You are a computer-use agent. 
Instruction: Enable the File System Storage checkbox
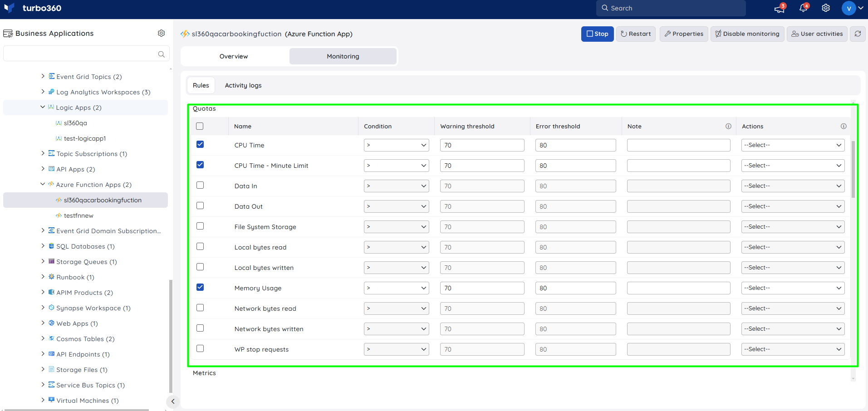(x=200, y=226)
